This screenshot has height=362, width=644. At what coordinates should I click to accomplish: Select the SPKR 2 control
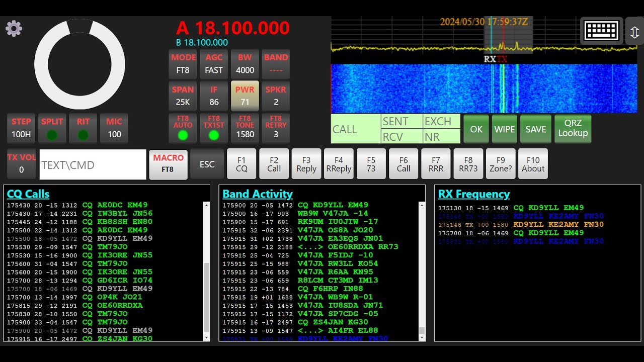[x=276, y=96]
